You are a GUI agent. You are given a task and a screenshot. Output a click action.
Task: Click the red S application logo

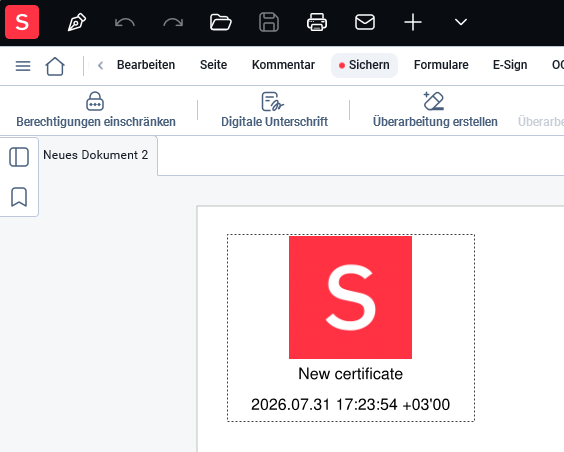(22, 22)
